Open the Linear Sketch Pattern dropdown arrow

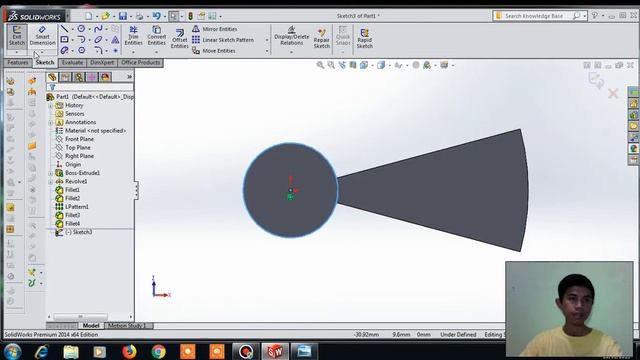pyautogui.click(x=267, y=40)
